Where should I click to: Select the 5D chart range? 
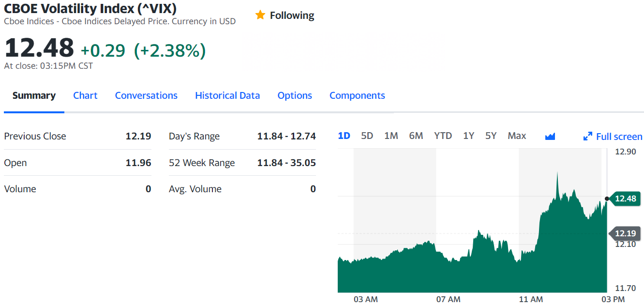[367, 136]
